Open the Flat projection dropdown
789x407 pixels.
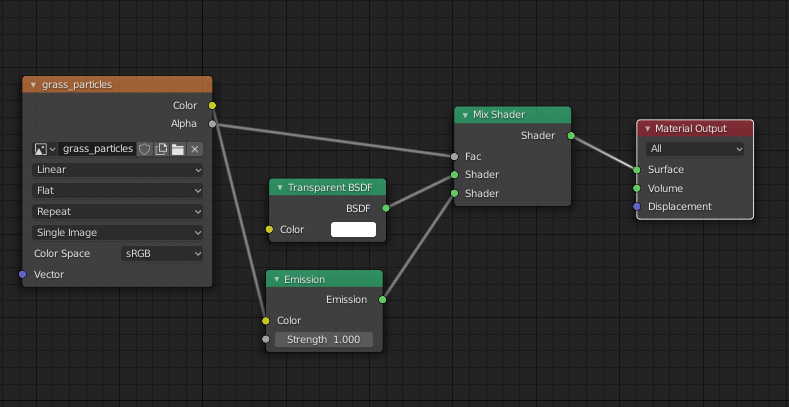click(118, 191)
